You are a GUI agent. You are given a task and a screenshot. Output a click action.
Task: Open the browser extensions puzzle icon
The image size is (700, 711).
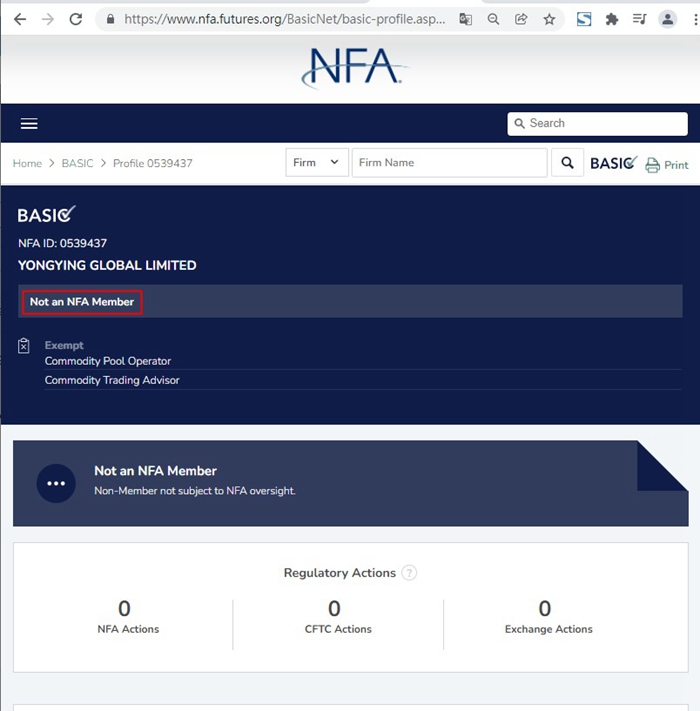pos(612,19)
